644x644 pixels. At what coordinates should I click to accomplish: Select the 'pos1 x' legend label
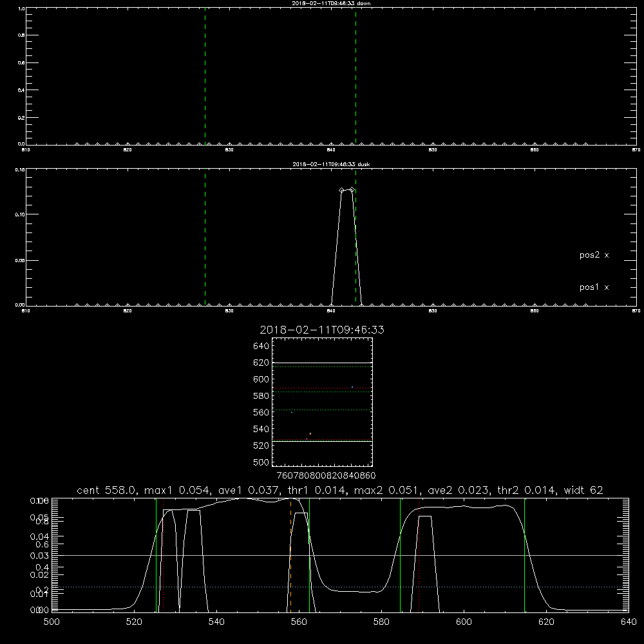coord(594,287)
